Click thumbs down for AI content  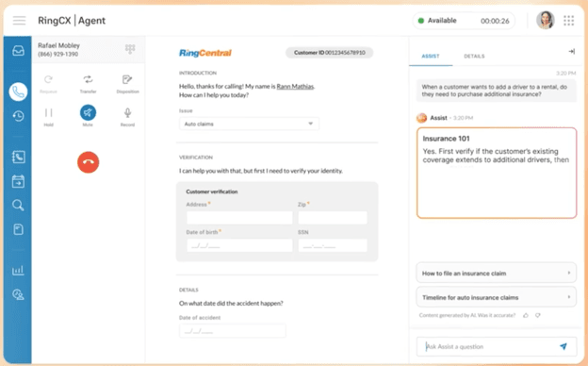coord(538,315)
